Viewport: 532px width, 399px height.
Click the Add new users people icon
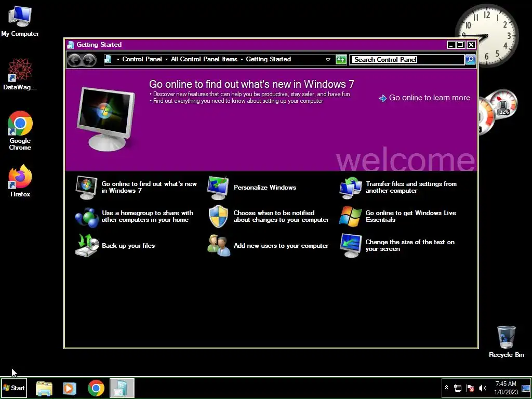[x=219, y=245]
